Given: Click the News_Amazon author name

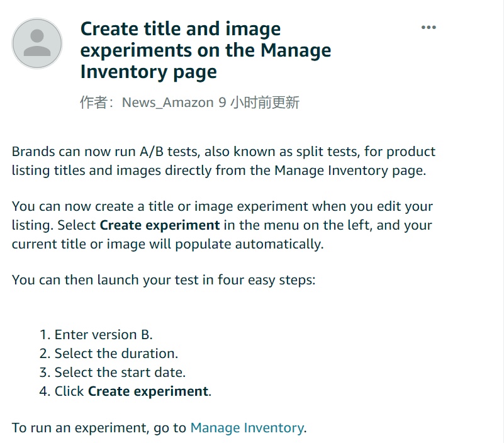Looking at the screenshot, I should (168, 103).
